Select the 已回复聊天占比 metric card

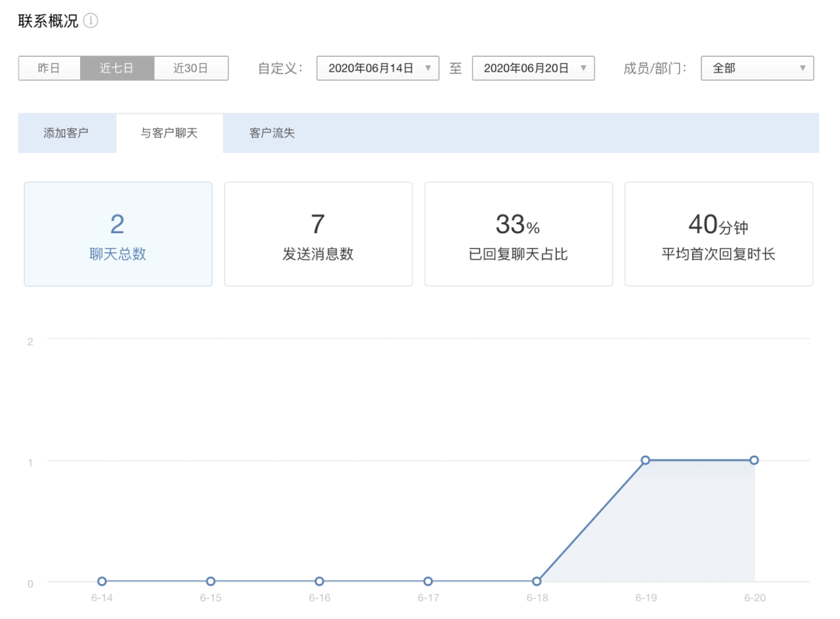[518, 234]
